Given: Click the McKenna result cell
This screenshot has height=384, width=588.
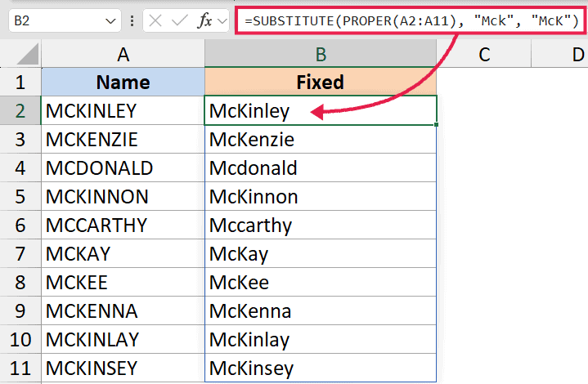Looking at the screenshot, I should [x=321, y=310].
